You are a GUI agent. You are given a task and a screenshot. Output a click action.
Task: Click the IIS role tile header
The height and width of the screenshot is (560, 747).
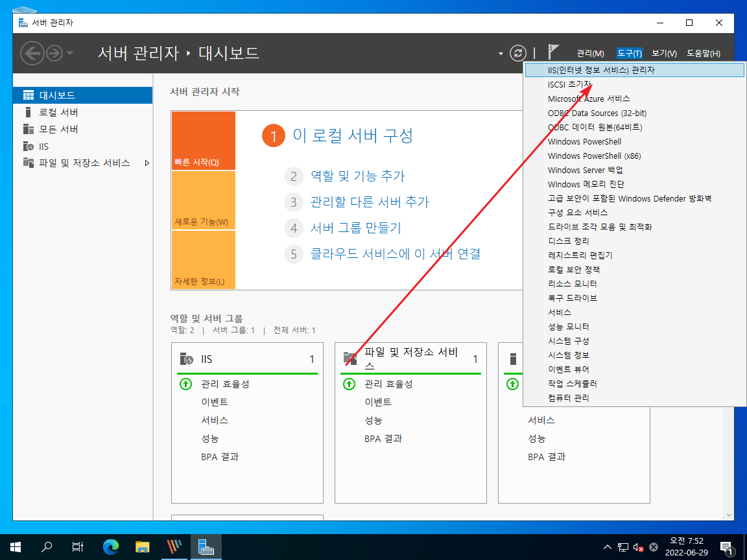pos(247,359)
